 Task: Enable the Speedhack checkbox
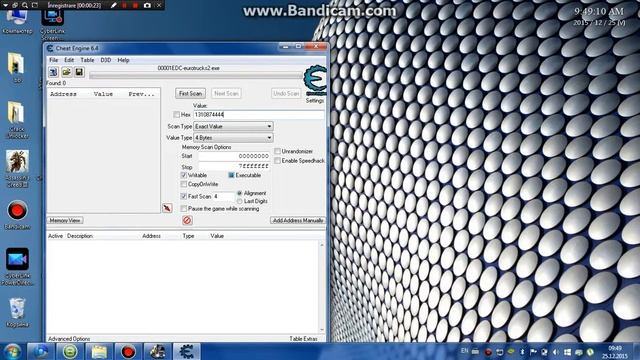(x=278, y=161)
